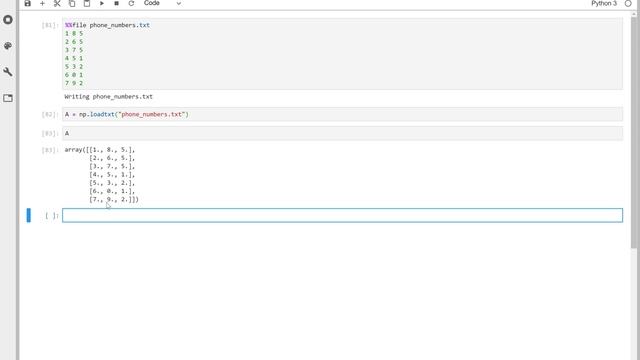Restart the kernel with refresh icon
This screenshot has width=640, height=360.
(131, 3)
